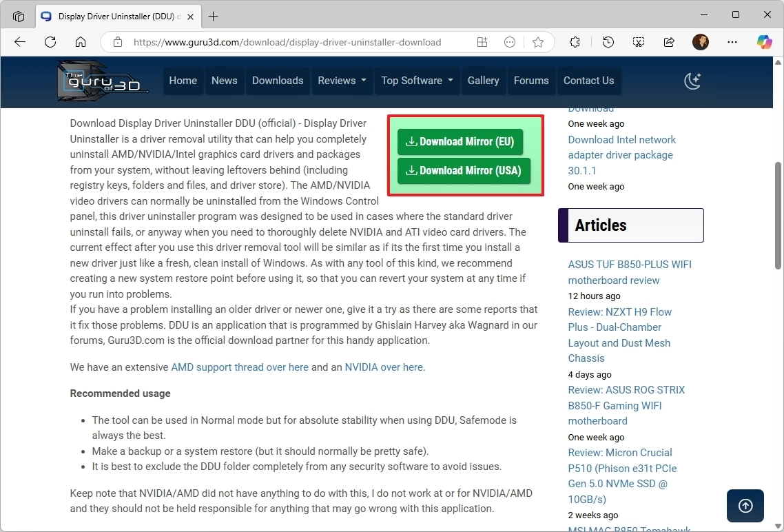Click the Guru of 3D logo
Screen dimensions: 784x532
pyautogui.click(x=103, y=81)
